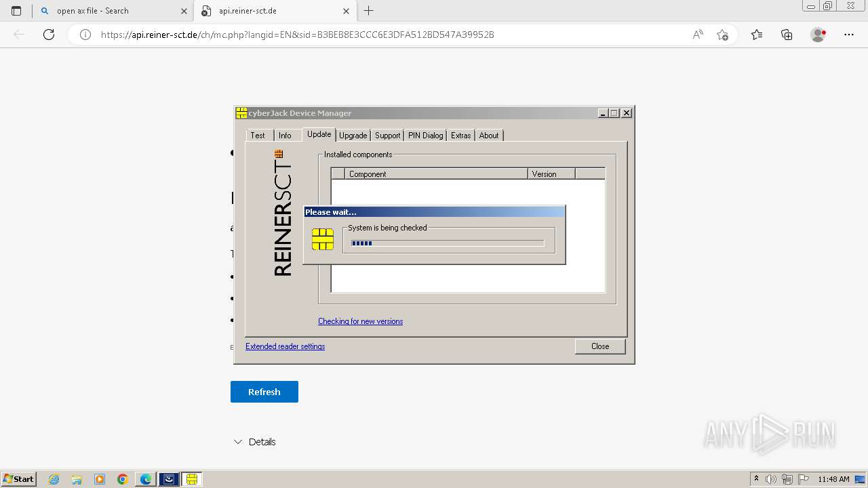This screenshot has width=868, height=488.
Task: Click the blue Refresh button
Action: click(x=264, y=392)
